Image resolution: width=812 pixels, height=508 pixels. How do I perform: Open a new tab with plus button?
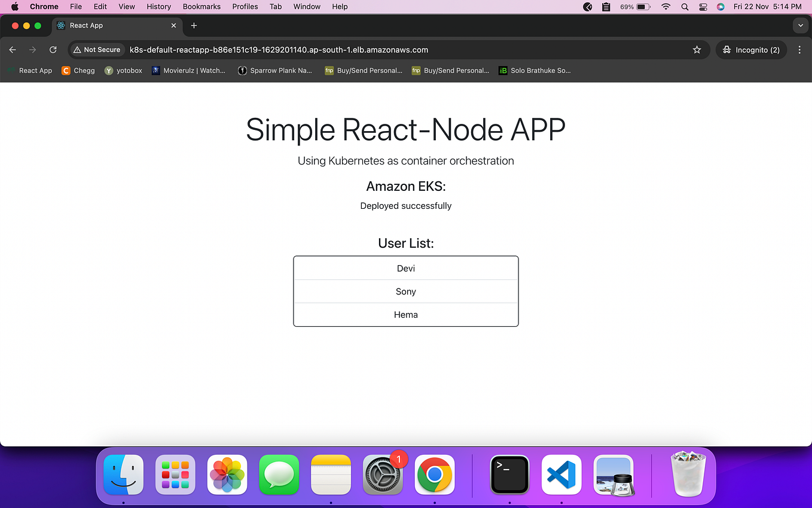[194, 26]
